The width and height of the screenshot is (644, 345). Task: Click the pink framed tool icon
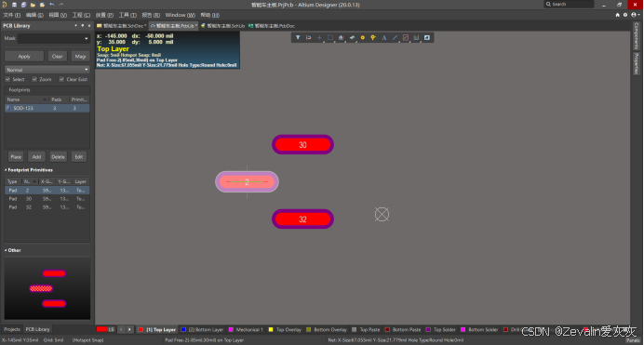[x=406, y=38]
